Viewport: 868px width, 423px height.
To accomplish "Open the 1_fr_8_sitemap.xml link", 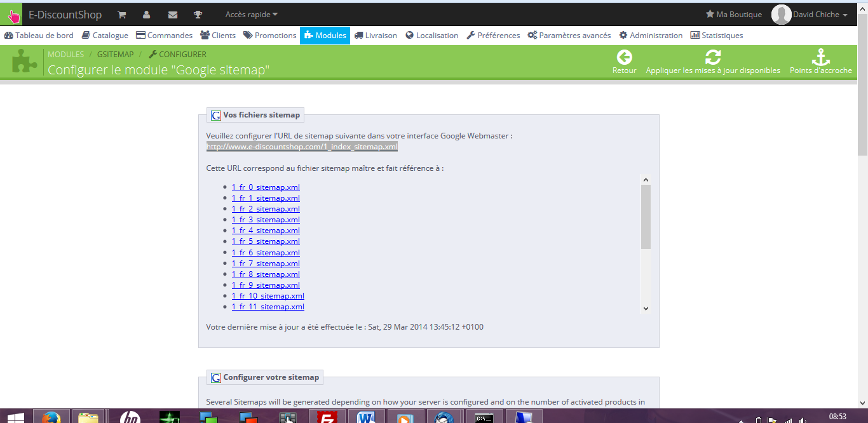I will 266,274.
